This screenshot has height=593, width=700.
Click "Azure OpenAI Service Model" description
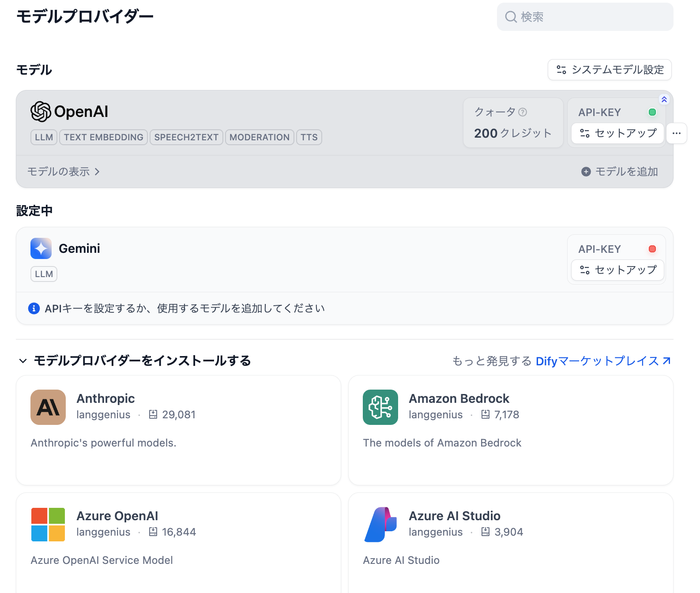pos(102,560)
